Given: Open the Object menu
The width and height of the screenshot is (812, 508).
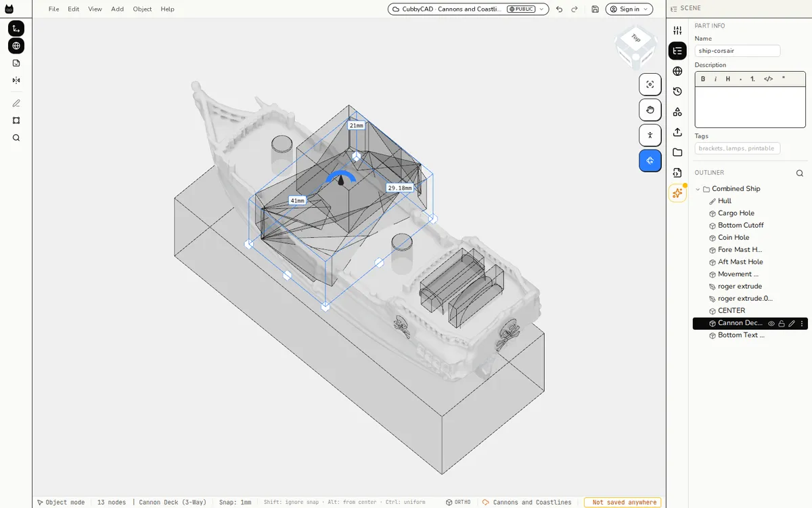Looking at the screenshot, I should [143, 9].
